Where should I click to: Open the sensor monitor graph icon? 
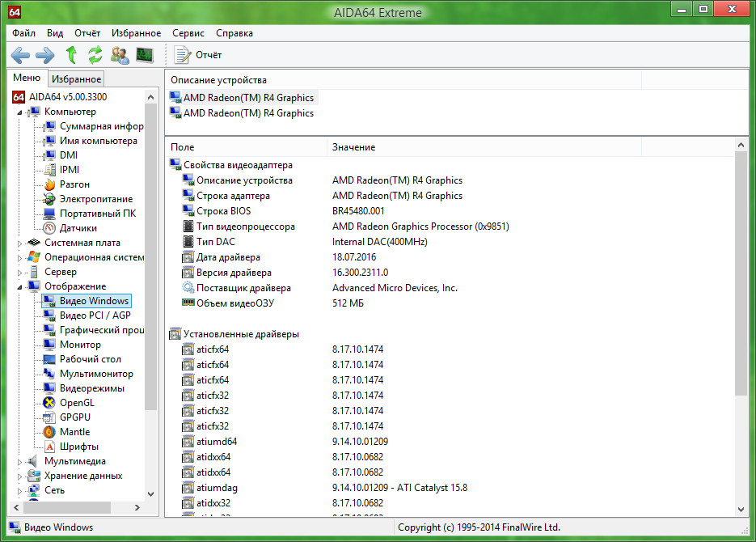(145, 55)
